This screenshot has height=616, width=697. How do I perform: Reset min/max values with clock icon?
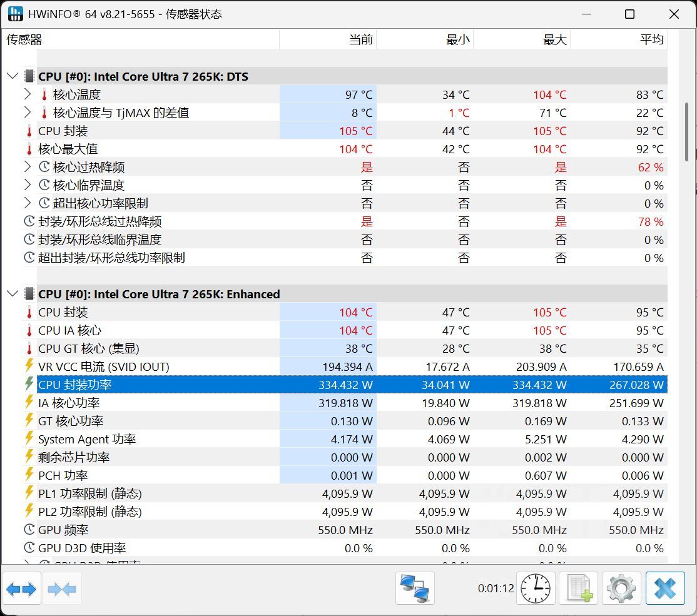click(x=536, y=588)
